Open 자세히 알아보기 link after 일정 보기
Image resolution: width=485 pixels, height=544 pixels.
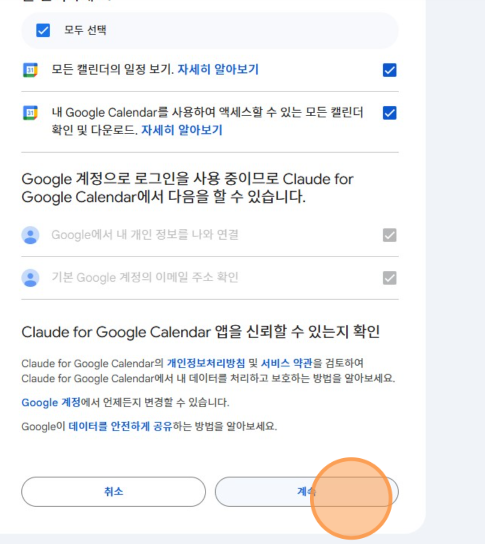(x=218, y=69)
